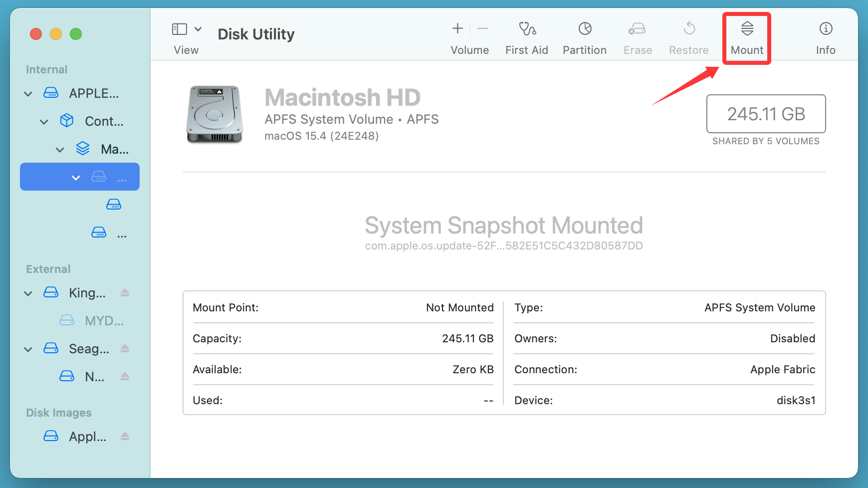Run First Aid on Macintosh HD
The width and height of the screenshot is (868, 488).
click(x=527, y=35)
